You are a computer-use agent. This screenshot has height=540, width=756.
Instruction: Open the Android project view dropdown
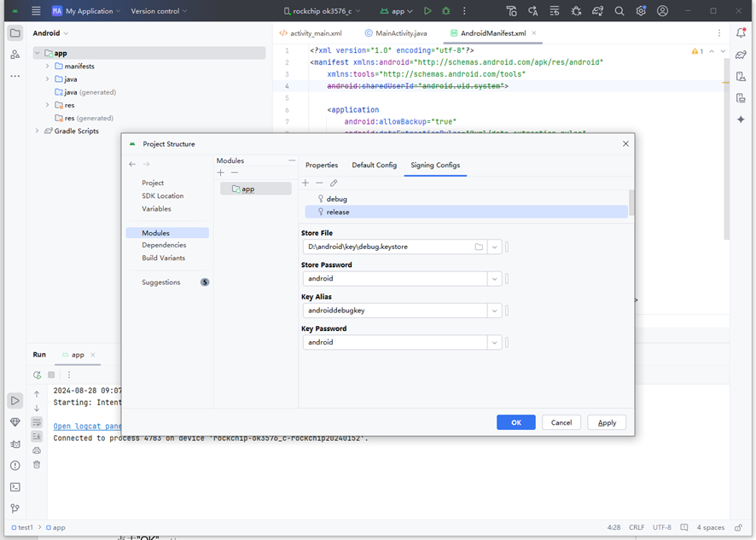point(50,33)
